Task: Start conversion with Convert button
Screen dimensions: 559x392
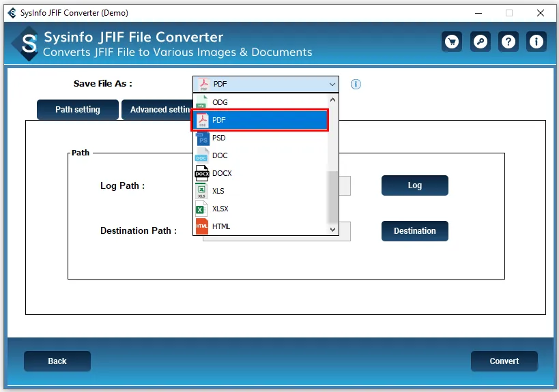Action: coord(504,361)
